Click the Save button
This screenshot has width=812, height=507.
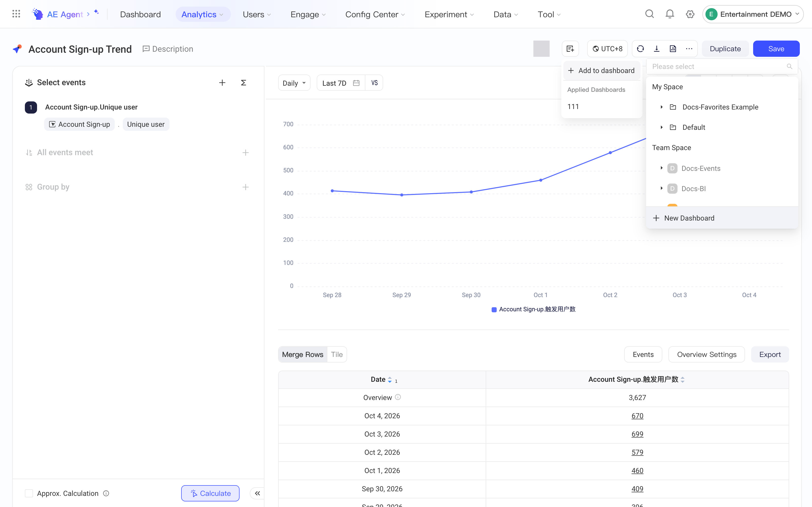click(776, 49)
